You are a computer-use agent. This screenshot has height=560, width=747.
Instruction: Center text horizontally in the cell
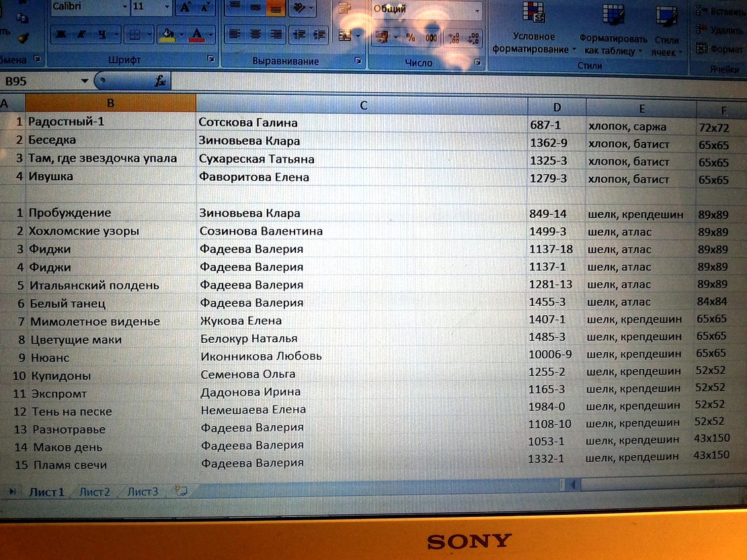[255, 34]
